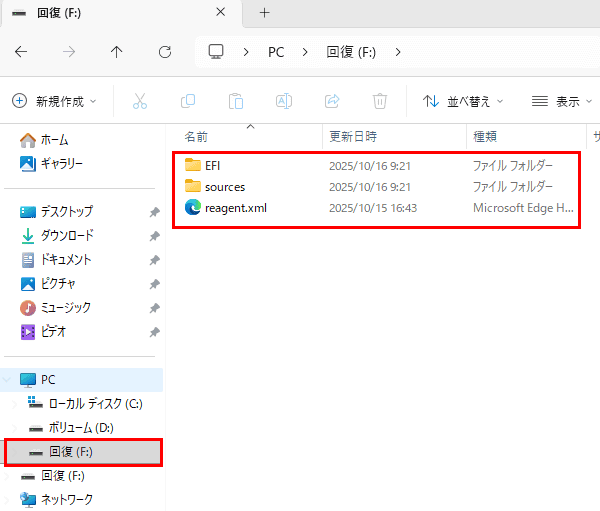Open ドキュメント quick access folder

(66, 260)
